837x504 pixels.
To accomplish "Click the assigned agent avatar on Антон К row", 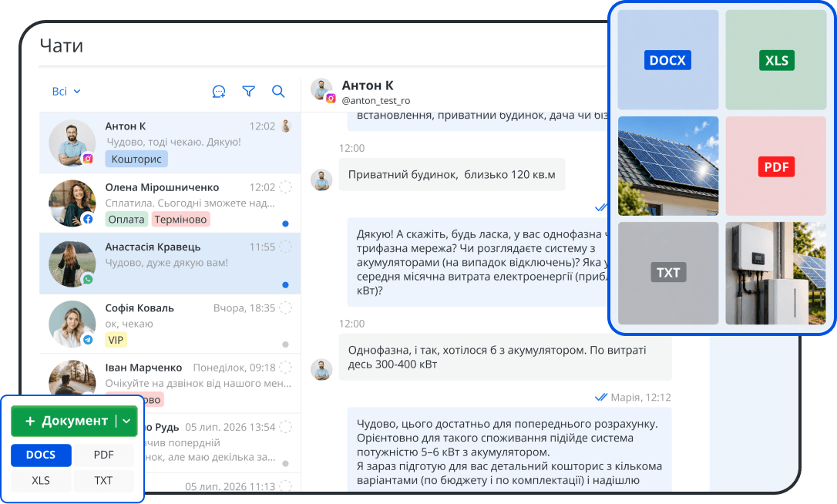I will click(286, 126).
